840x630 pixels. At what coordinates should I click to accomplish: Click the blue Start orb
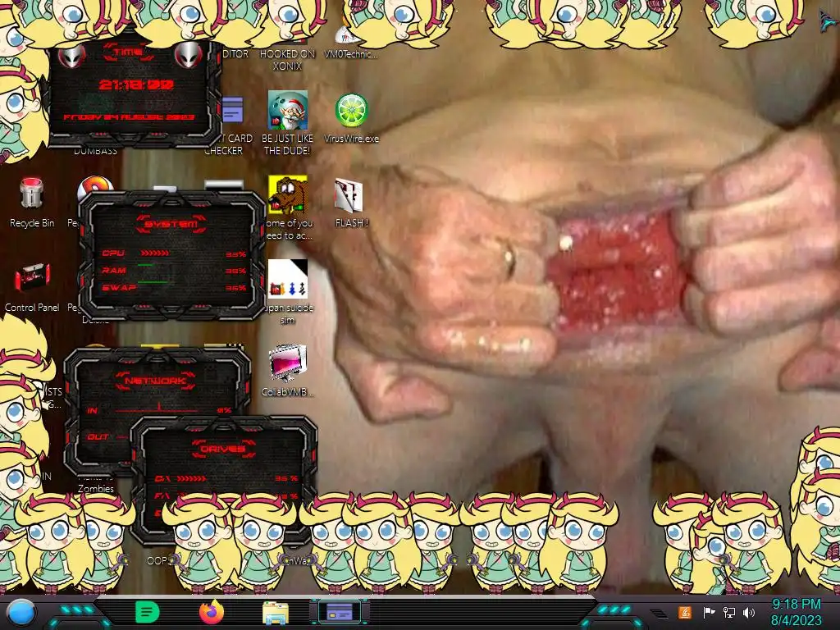(21, 612)
